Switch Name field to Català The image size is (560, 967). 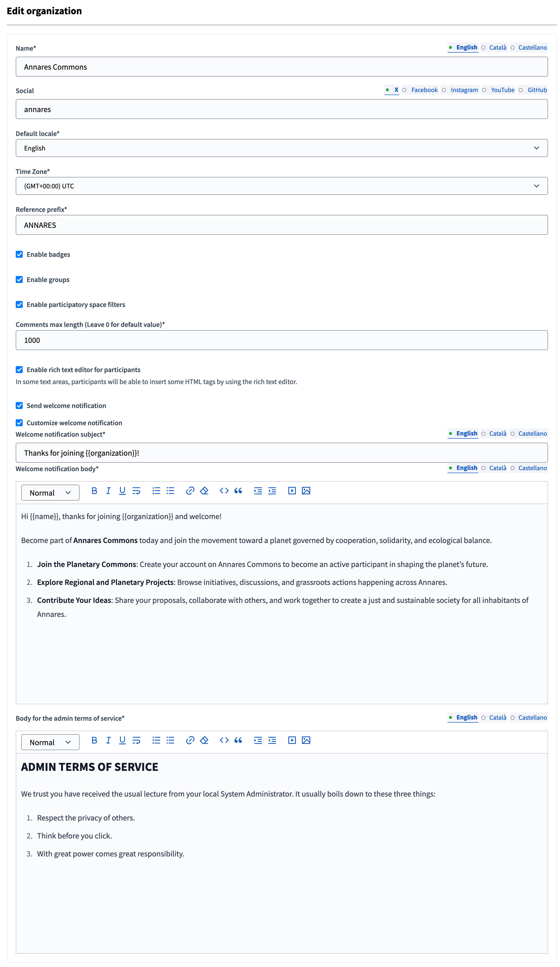tap(497, 47)
